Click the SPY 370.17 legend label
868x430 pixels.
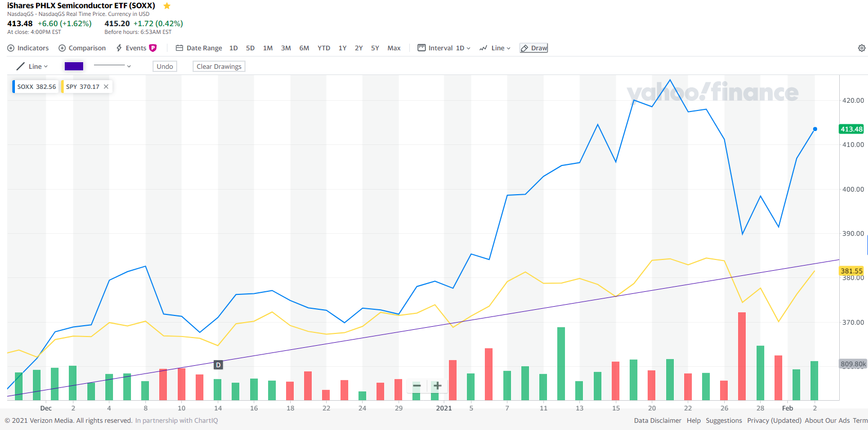click(x=82, y=86)
